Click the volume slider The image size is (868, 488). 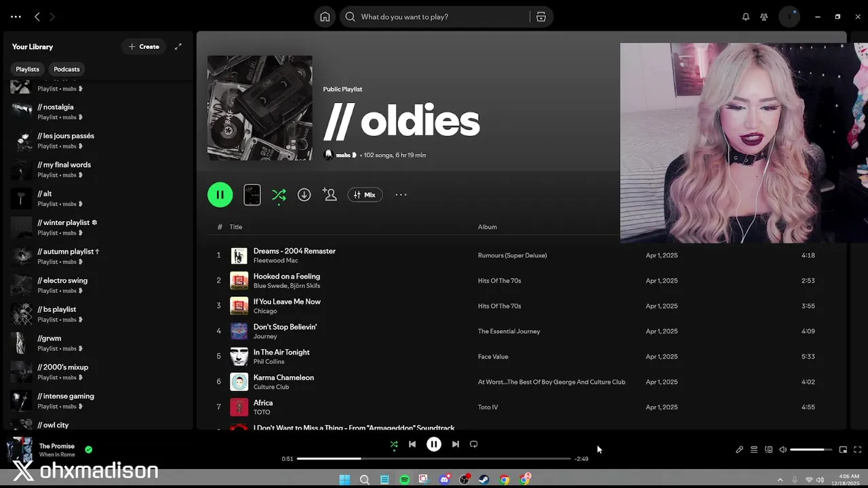click(811, 449)
